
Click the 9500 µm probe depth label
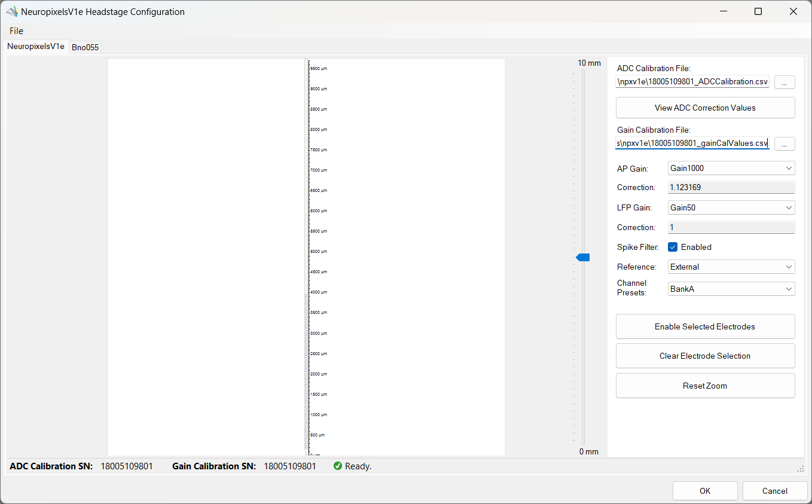pyautogui.click(x=319, y=68)
